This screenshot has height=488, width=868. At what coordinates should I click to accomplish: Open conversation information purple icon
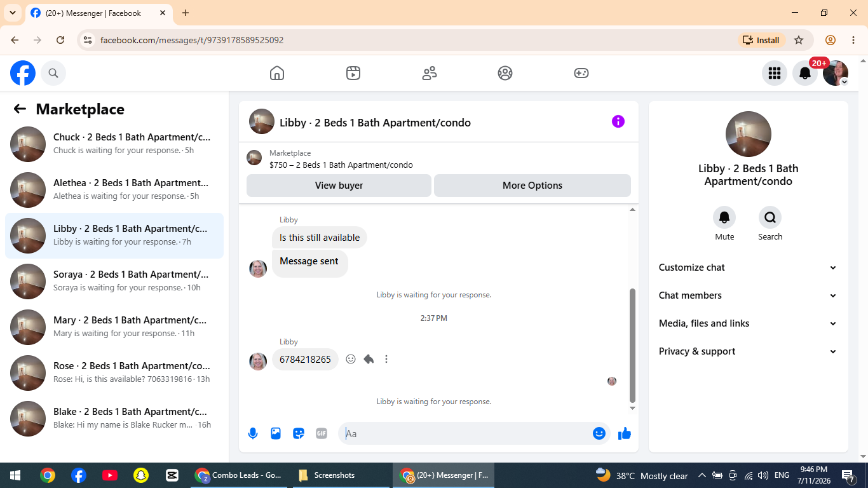tap(618, 121)
